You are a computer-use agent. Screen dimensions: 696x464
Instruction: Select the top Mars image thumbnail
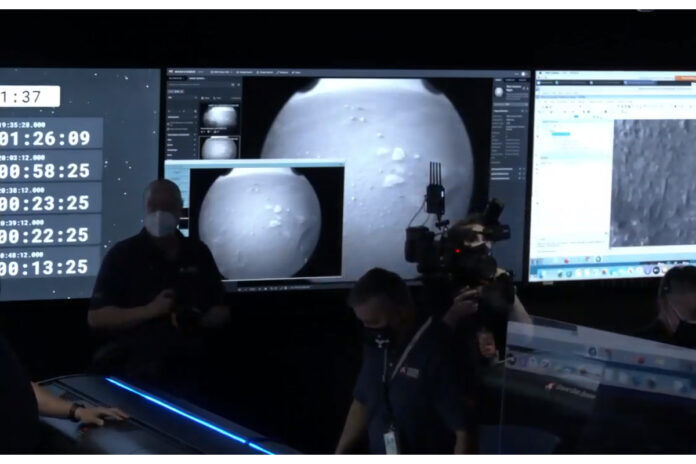(219, 116)
